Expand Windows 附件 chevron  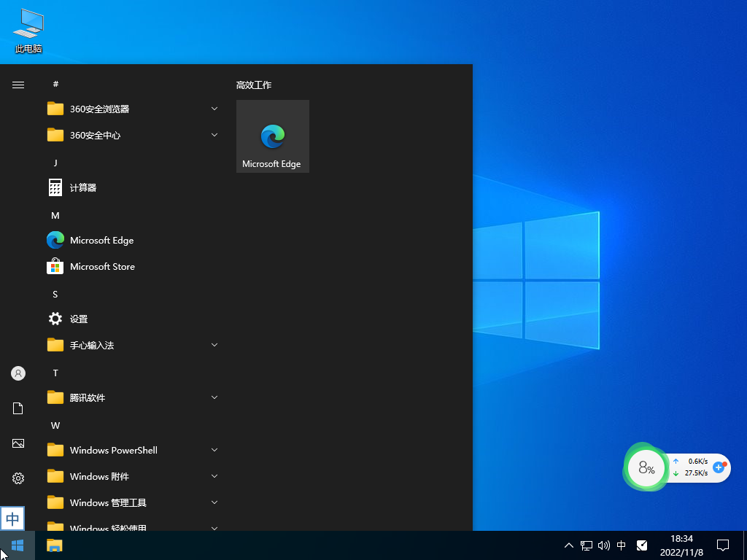pyautogui.click(x=214, y=476)
